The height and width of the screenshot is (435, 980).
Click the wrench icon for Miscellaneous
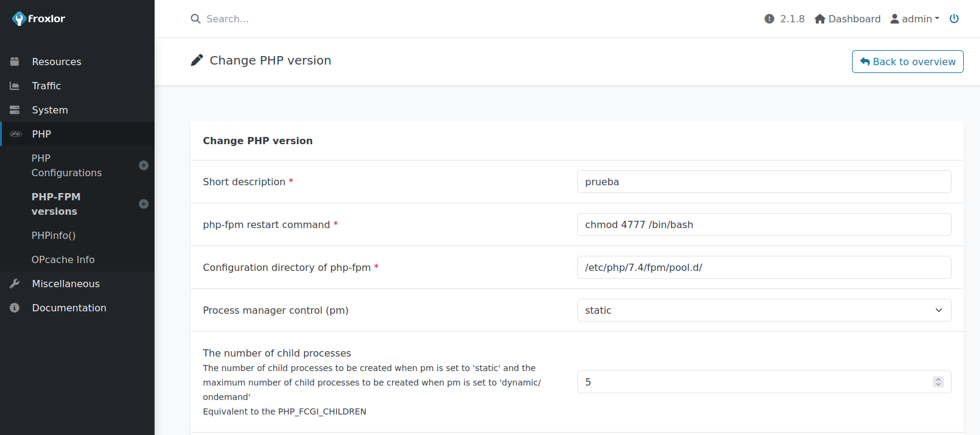tap(14, 283)
